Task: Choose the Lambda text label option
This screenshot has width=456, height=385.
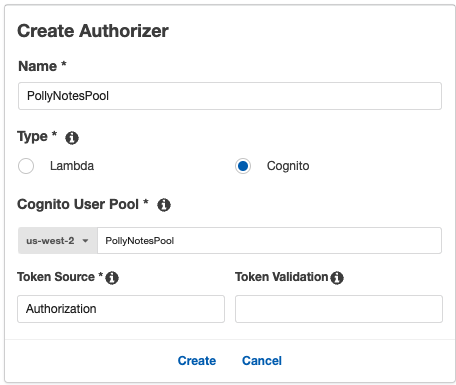Action: coord(72,166)
